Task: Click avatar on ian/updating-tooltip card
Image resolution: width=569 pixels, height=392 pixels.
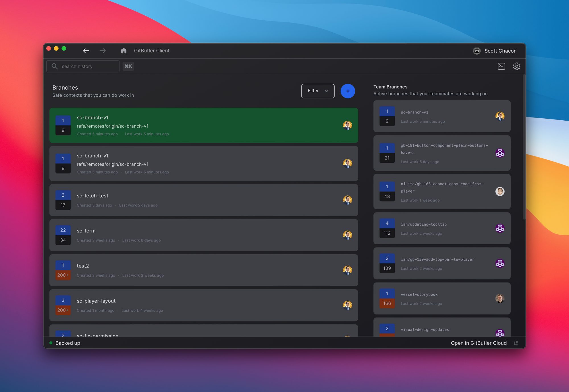Action: pyautogui.click(x=500, y=228)
